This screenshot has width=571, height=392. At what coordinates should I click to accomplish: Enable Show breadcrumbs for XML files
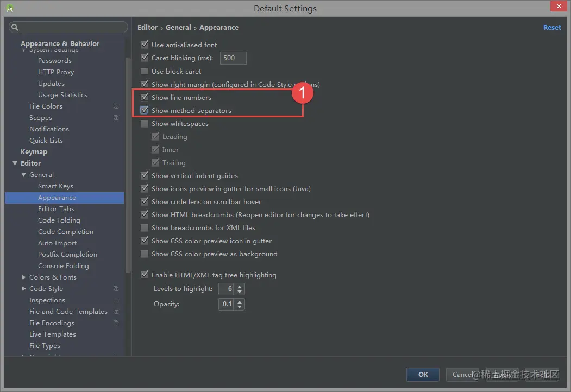click(x=145, y=228)
